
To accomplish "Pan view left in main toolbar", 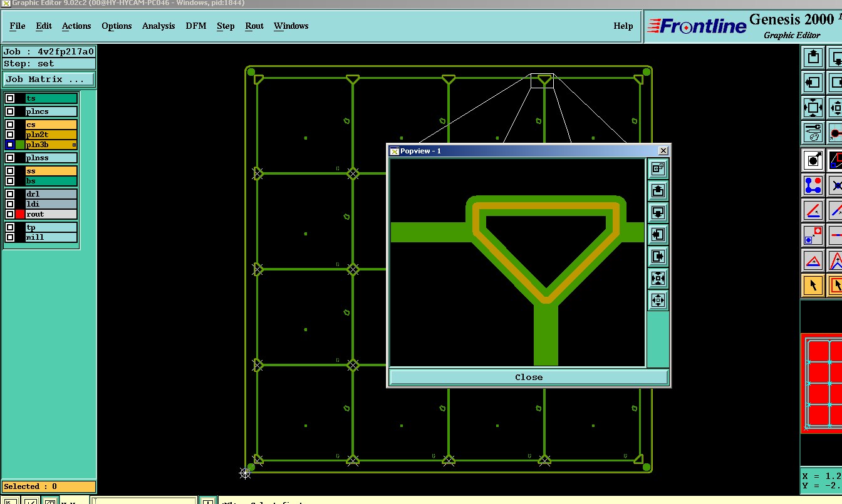I will [x=813, y=83].
